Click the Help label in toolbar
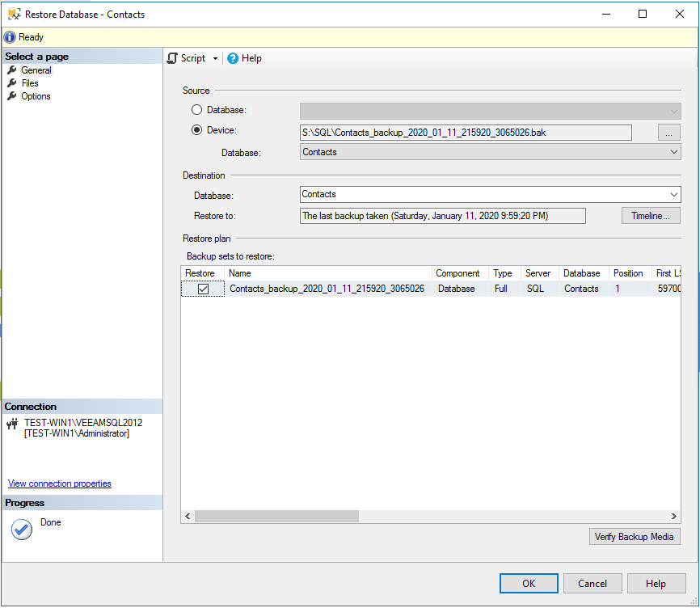Viewport: 700px width, 608px height. tap(251, 58)
